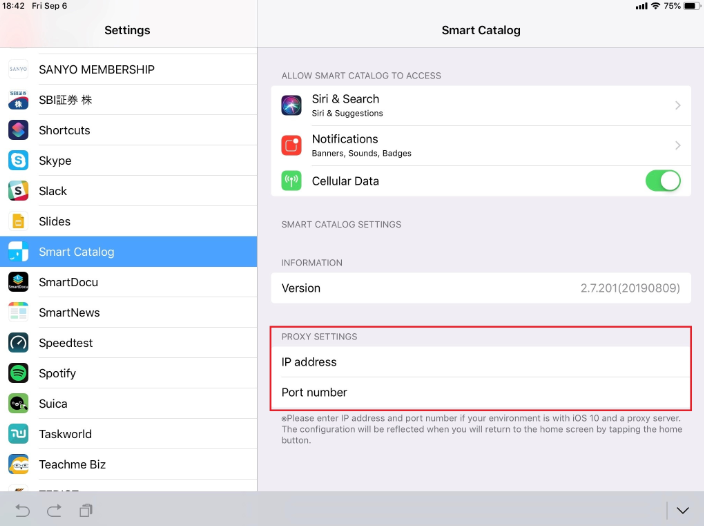Tap the Port number field

[480, 392]
